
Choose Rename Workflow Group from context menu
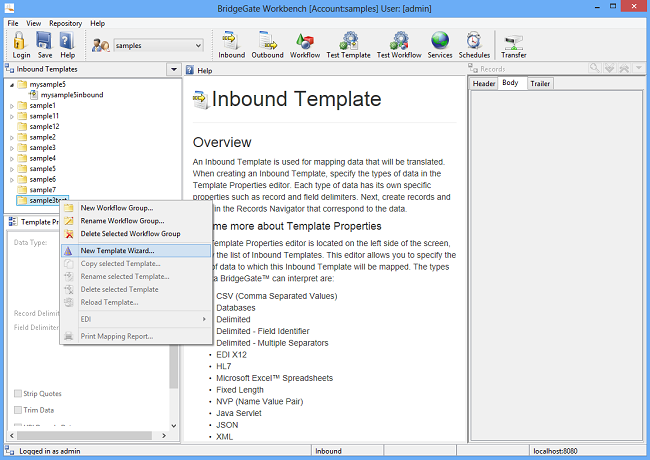tap(136, 221)
